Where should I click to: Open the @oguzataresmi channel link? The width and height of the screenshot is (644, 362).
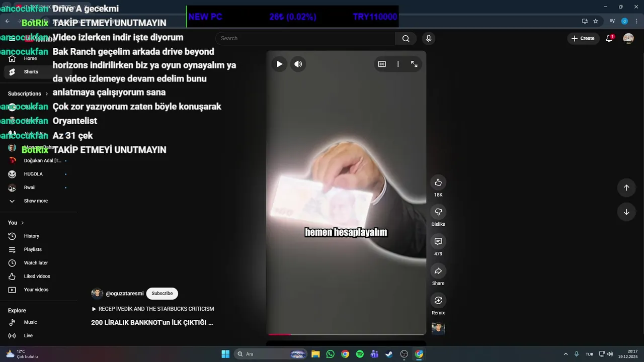point(124,294)
